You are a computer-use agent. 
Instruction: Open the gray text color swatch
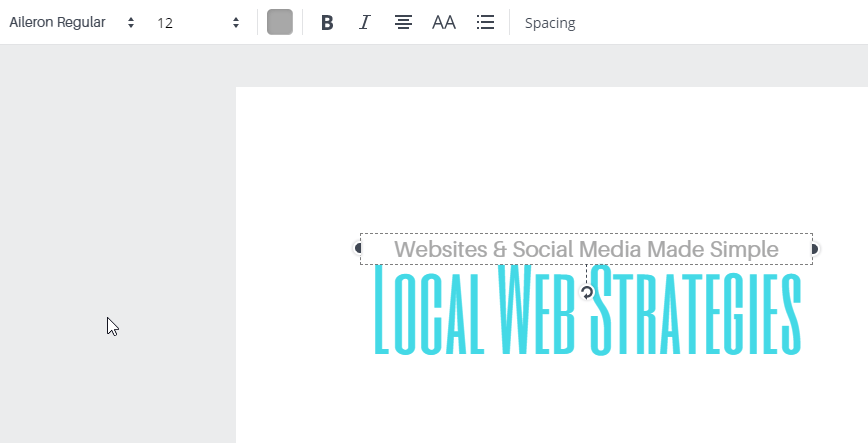(280, 22)
